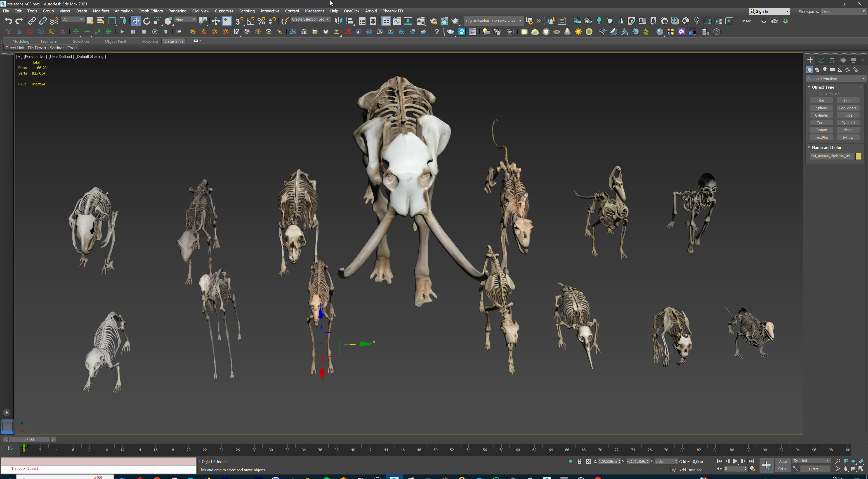The image size is (868, 479).
Task: Open the yellow object color swatch
Action: click(858, 156)
